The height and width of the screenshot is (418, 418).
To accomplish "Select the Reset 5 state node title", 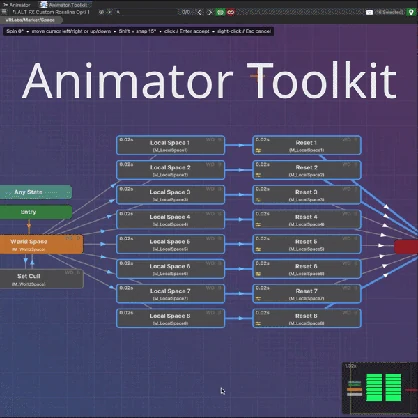I will pyautogui.click(x=306, y=241).
